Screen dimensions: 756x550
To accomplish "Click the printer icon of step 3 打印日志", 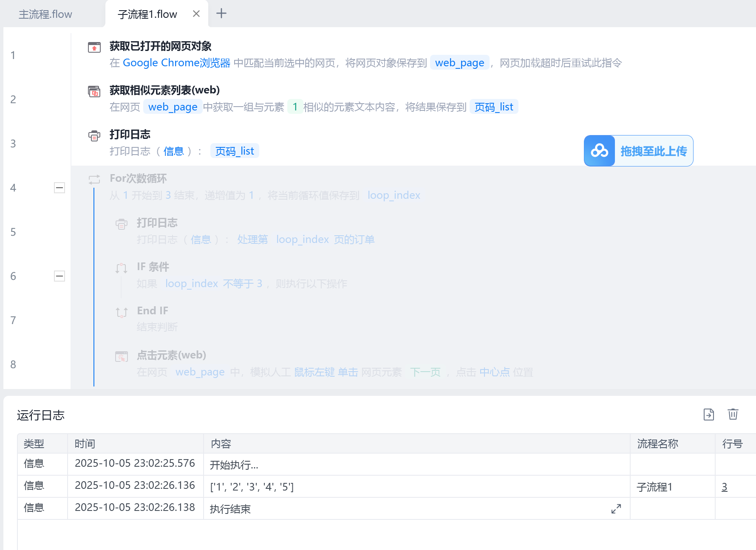I will point(94,135).
